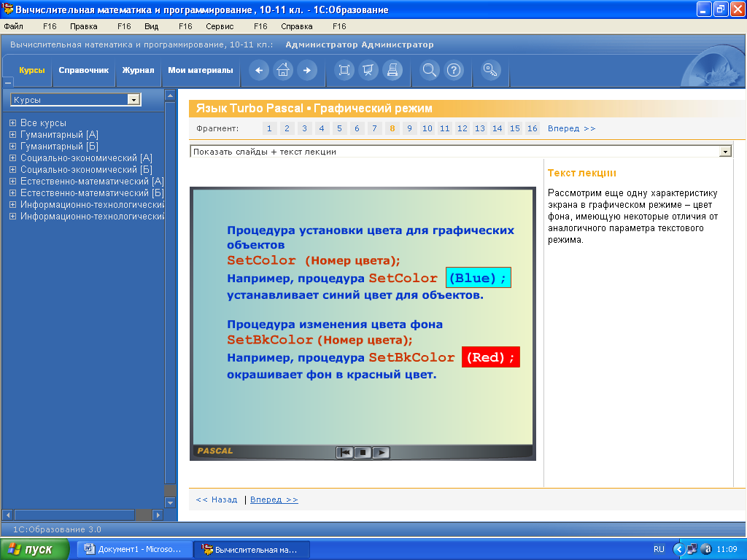The height and width of the screenshot is (560, 747).
Task: Click the clock showing 11:09
Action: click(x=727, y=549)
